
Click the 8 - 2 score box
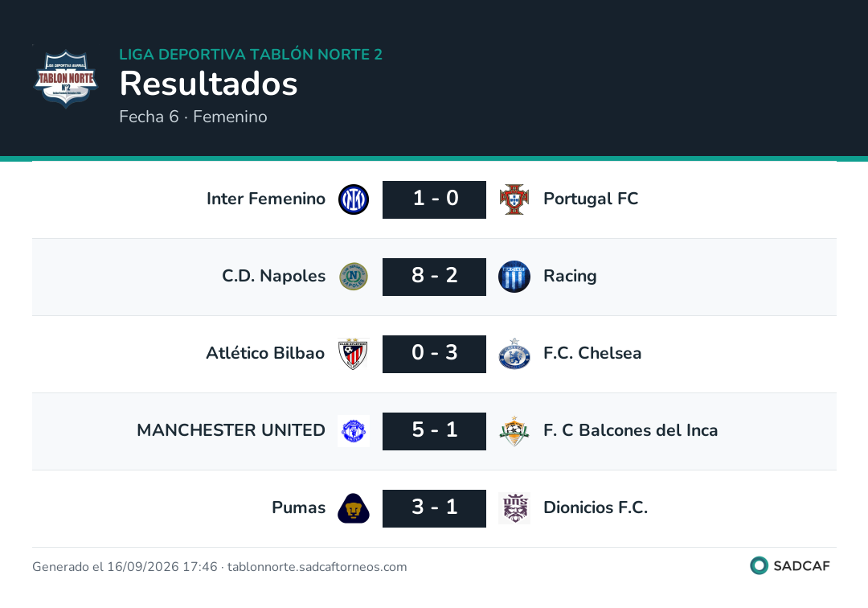click(x=435, y=277)
